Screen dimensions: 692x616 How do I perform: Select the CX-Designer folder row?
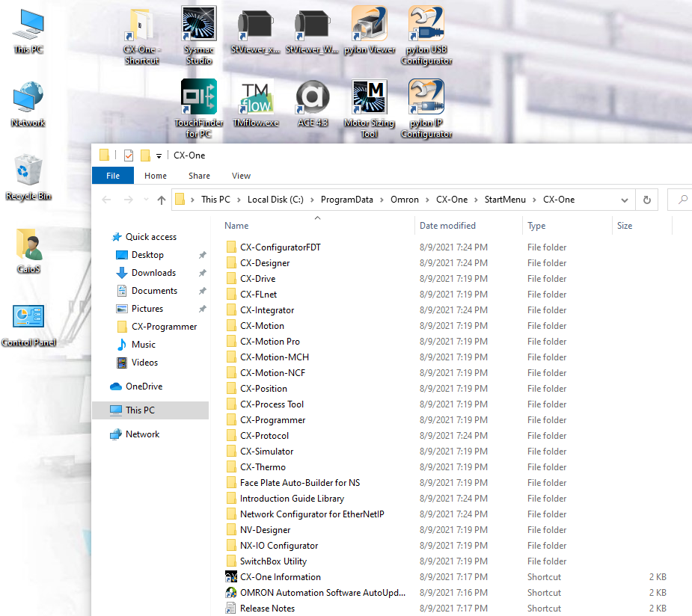(258, 263)
